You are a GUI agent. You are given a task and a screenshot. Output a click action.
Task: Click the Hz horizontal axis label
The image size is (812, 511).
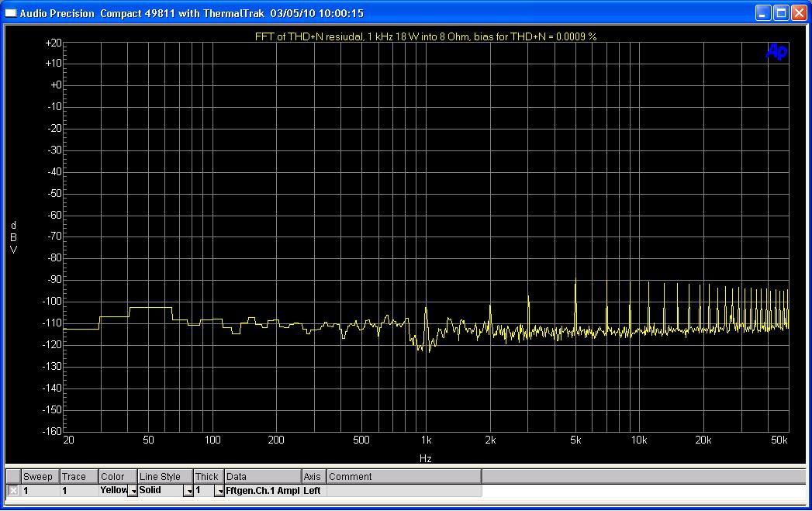tap(425, 458)
